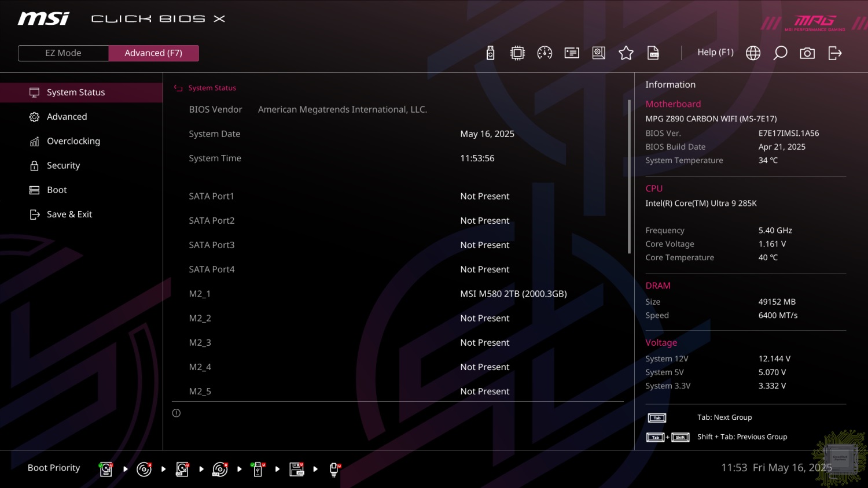Click the monitor icon beside System Status
This screenshot has width=868, height=488.
coord(34,93)
